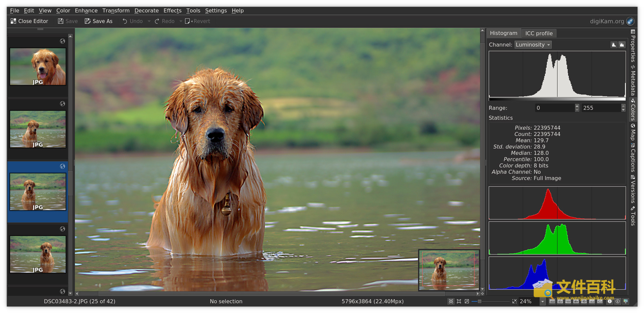Click Save As in the toolbar

coord(98,21)
